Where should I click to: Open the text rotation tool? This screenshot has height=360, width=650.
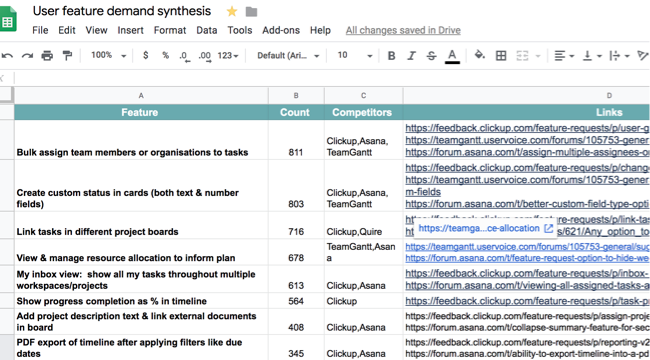coord(643,56)
